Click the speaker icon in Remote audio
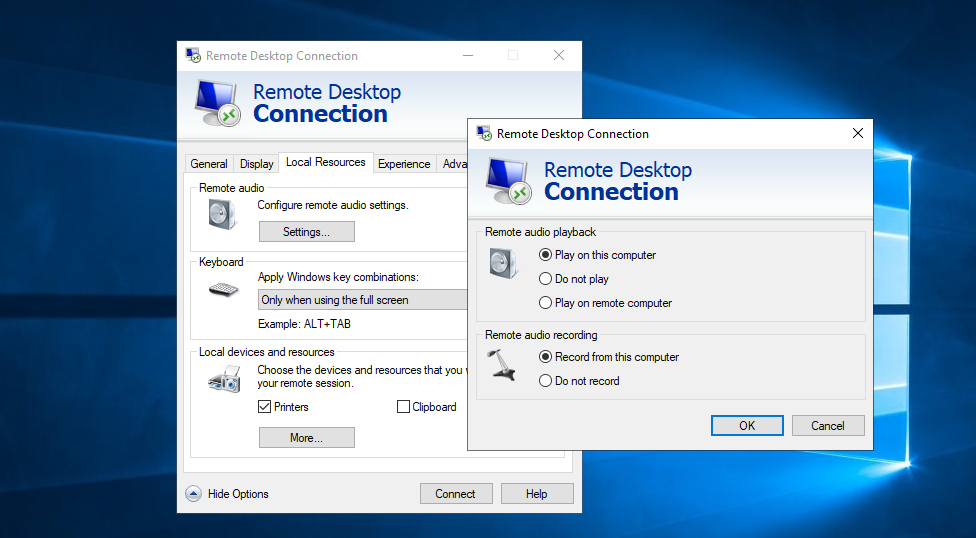 [222, 214]
